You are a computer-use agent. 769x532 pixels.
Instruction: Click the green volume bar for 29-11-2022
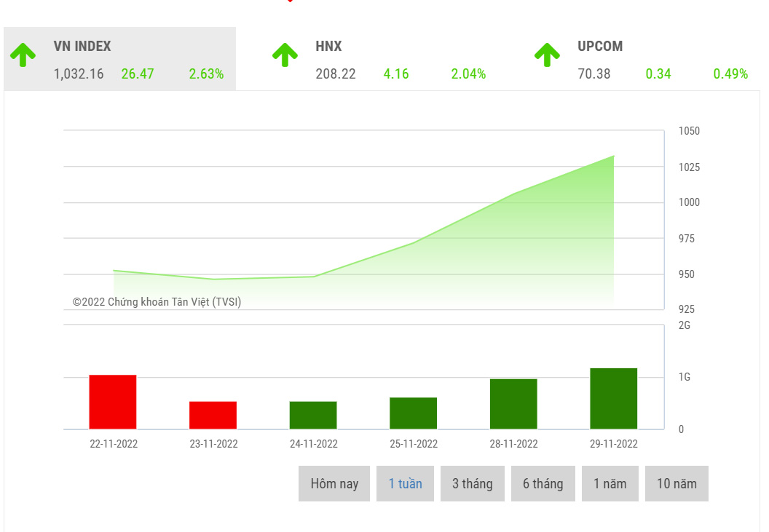click(x=613, y=399)
